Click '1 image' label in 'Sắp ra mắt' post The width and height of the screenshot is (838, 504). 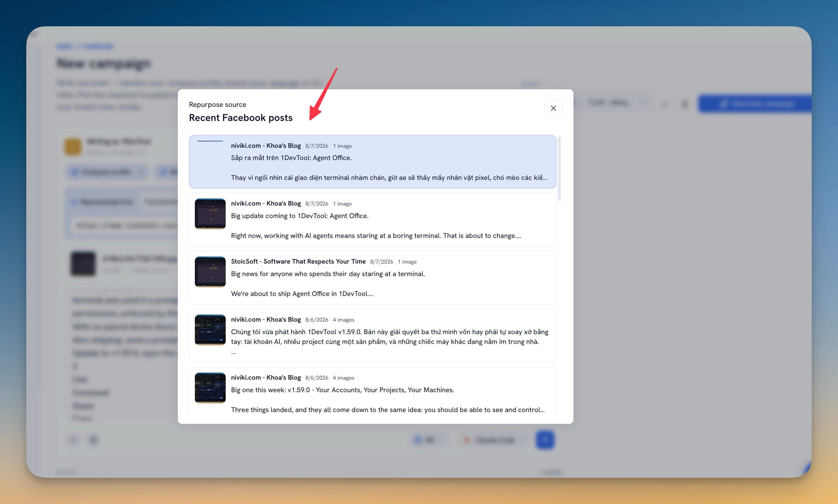pyautogui.click(x=342, y=146)
